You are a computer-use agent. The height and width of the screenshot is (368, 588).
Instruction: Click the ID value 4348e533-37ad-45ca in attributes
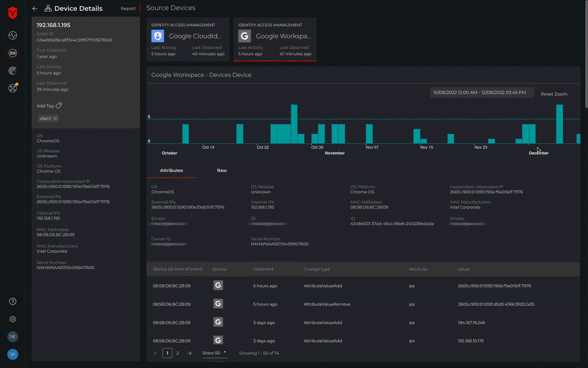392,224
